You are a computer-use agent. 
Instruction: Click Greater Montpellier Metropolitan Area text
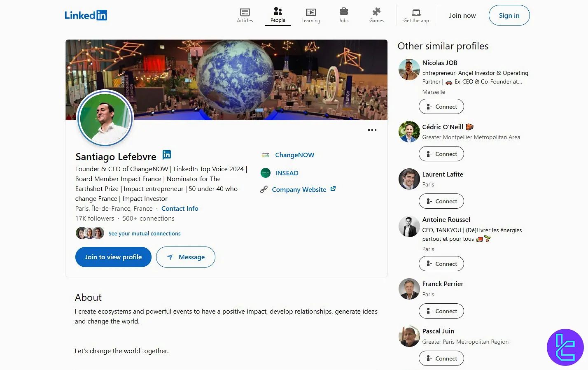471,137
